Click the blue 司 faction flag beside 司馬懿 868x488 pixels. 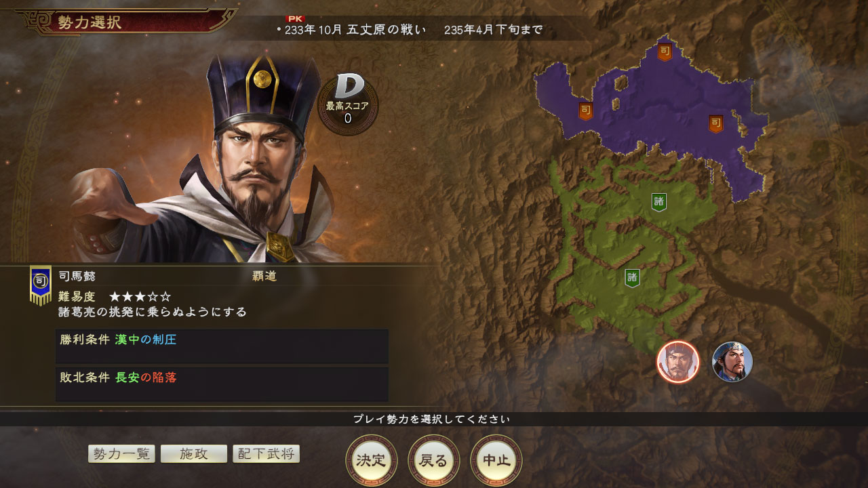(41, 285)
